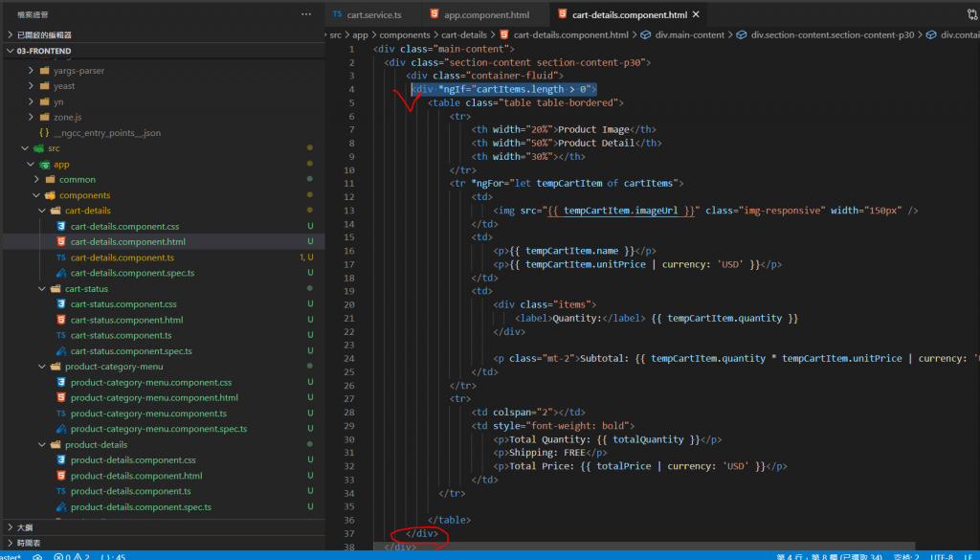Click HTML5 icon on cart-details.component.html tab
Screen dimensions: 980x560
coord(563,13)
